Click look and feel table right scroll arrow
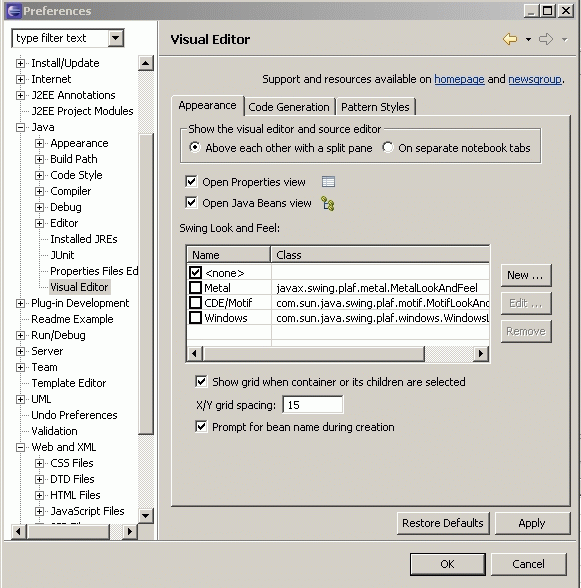The width and height of the screenshot is (581, 588). point(481,354)
